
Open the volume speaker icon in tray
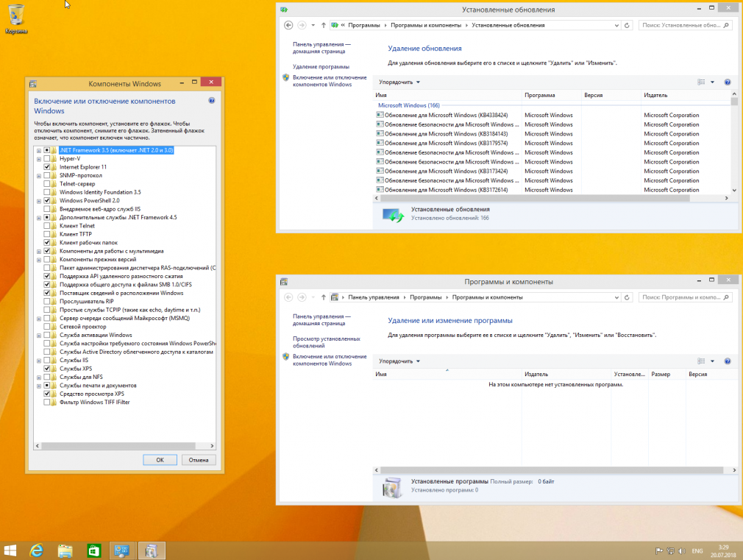tap(681, 551)
